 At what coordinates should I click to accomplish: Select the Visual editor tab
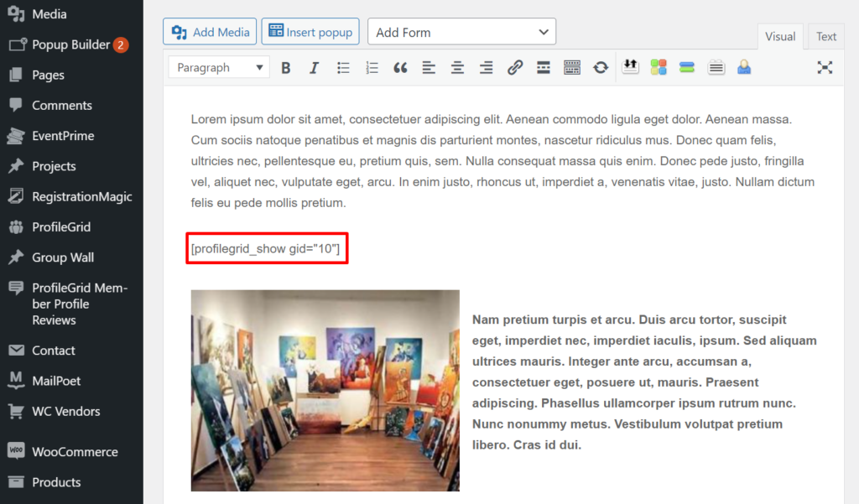point(780,37)
